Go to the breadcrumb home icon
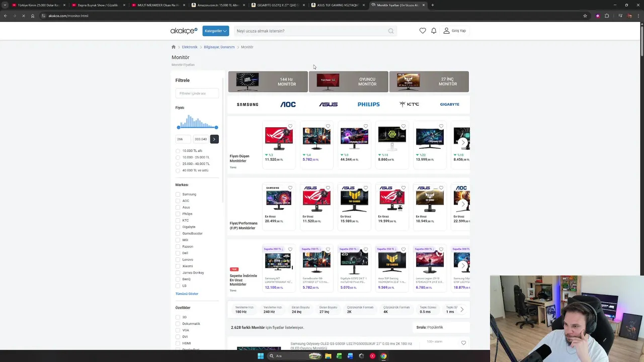644x362 pixels. tap(174, 47)
